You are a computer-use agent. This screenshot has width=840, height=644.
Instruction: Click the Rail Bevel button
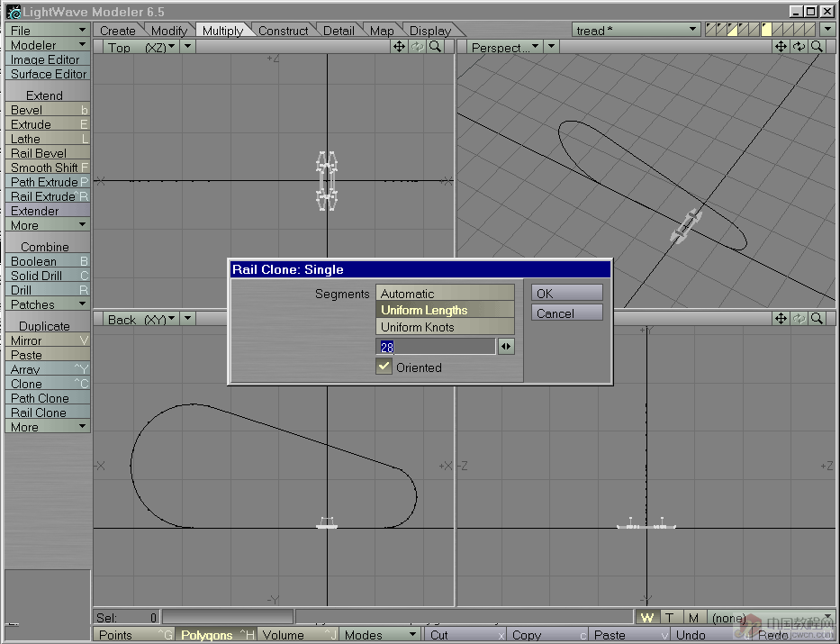tap(47, 153)
